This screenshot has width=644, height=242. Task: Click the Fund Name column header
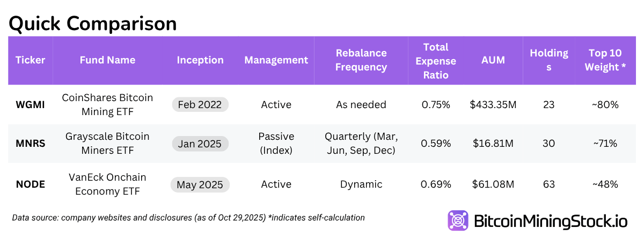coord(107,60)
